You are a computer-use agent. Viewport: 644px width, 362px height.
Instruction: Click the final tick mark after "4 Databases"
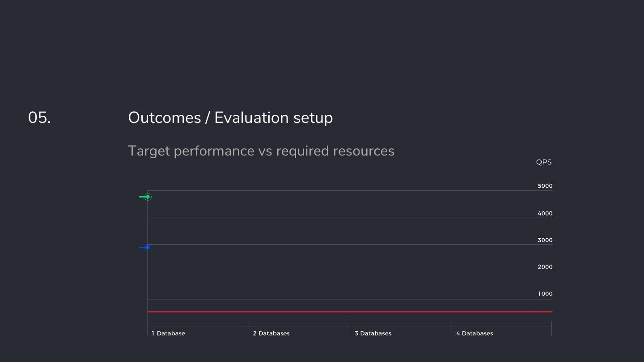click(x=551, y=328)
